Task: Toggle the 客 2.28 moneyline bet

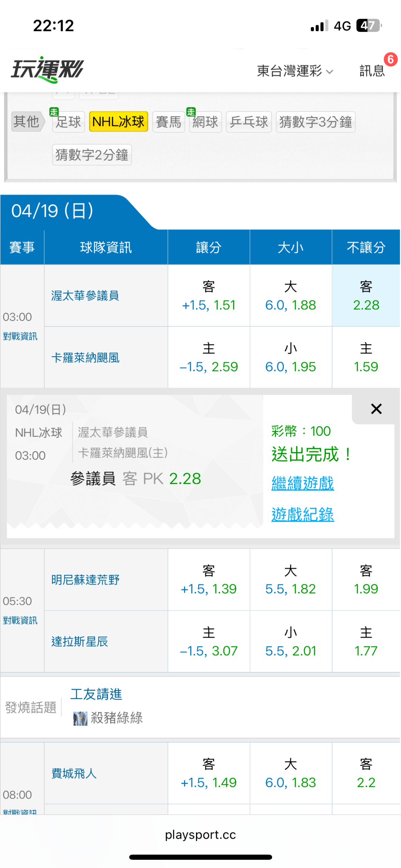Action: (366, 296)
